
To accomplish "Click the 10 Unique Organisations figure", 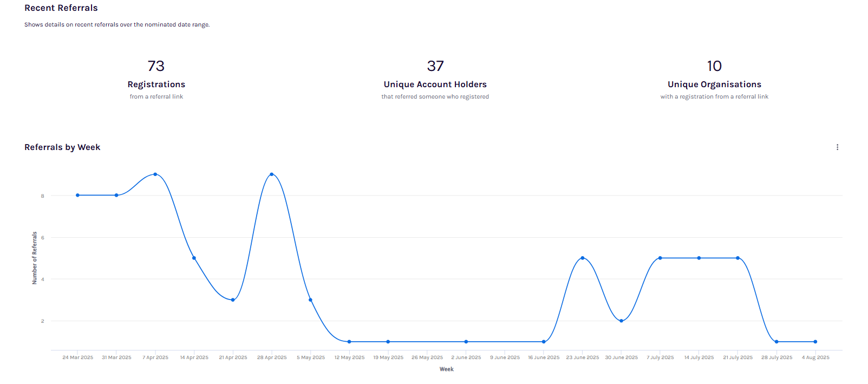I will [714, 66].
